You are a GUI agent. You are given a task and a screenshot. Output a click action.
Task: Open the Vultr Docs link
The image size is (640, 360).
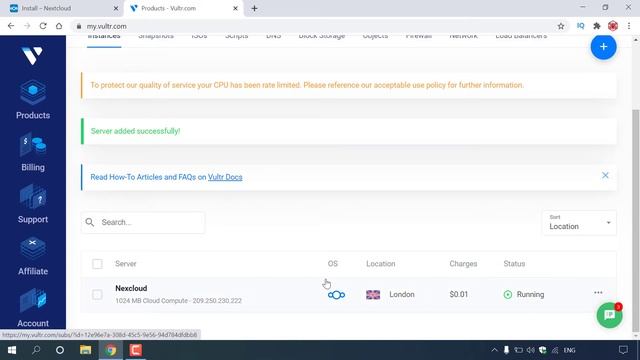(x=225, y=177)
